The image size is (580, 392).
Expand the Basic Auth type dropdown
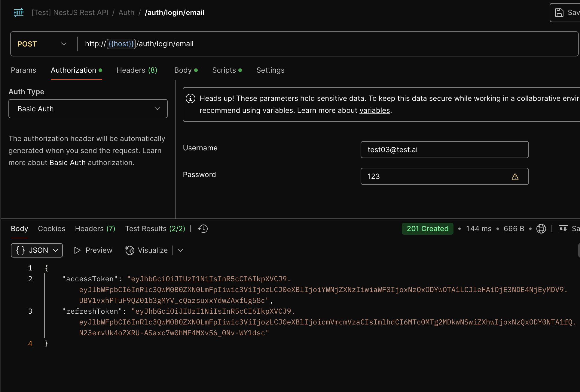click(x=88, y=109)
